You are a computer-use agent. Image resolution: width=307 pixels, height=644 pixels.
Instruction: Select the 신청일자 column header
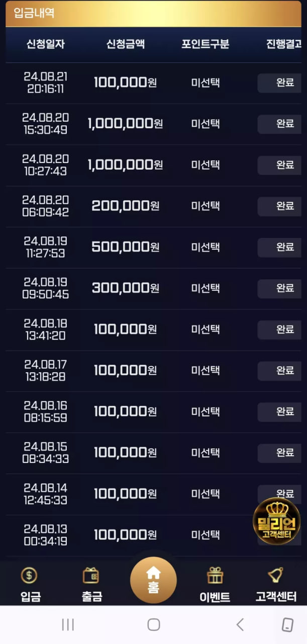46,44
